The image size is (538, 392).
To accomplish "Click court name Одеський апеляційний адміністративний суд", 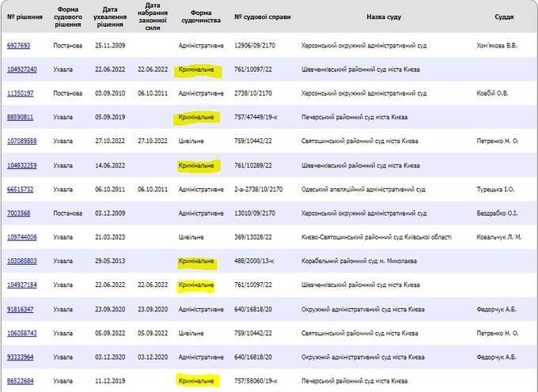I will point(363,190).
